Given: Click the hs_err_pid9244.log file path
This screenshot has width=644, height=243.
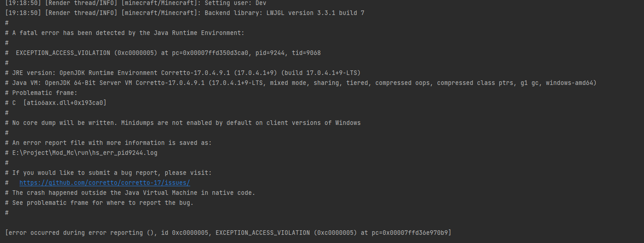Looking at the screenshot, I should point(85,153).
